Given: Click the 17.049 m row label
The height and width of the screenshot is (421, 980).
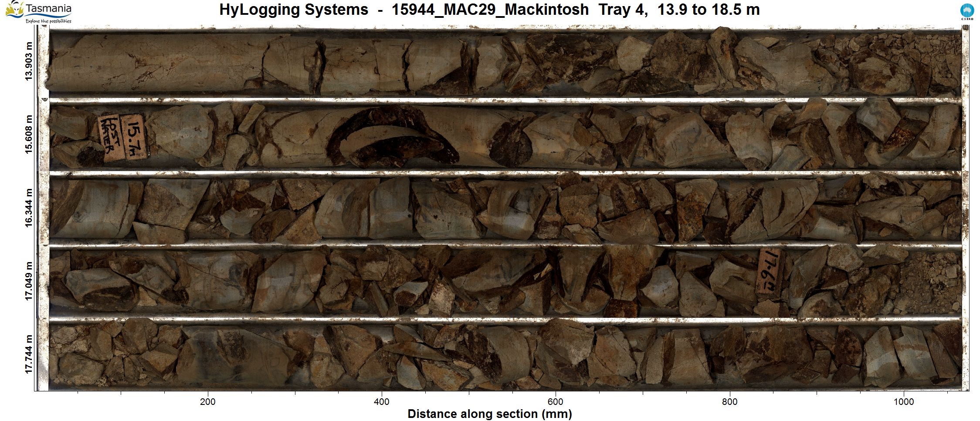Looking at the screenshot, I should (29, 281).
